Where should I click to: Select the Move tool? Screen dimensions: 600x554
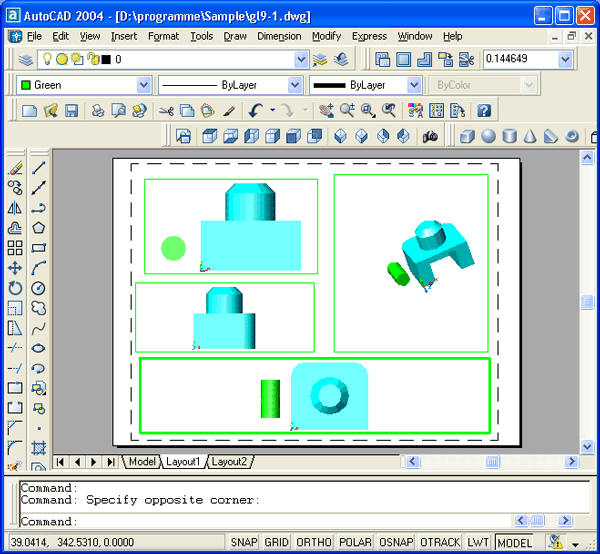click(15, 268)
